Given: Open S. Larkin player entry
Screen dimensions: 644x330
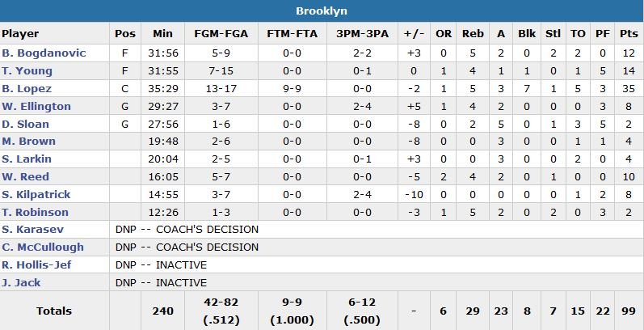Looking at the screenshot, I should tap(27, 159).
